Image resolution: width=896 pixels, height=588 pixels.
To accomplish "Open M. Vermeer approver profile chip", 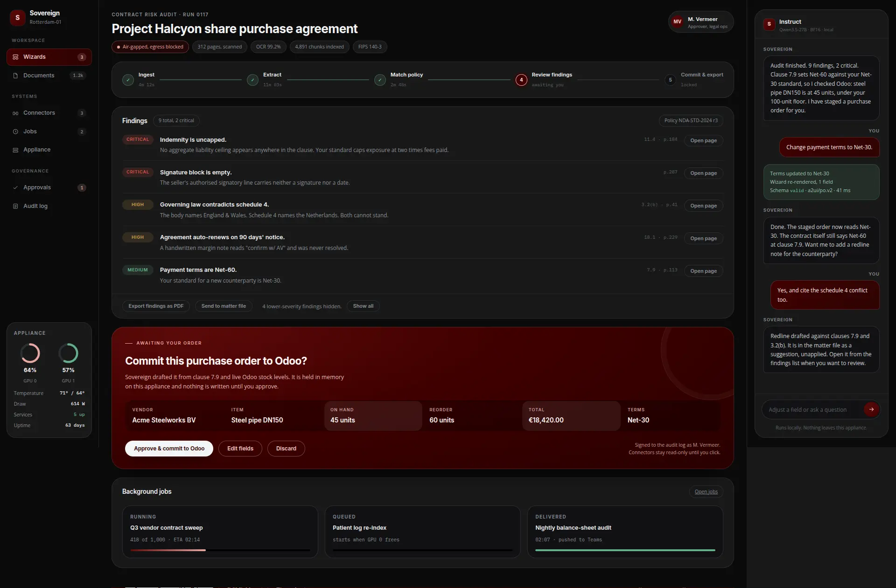I will [700, 22].
